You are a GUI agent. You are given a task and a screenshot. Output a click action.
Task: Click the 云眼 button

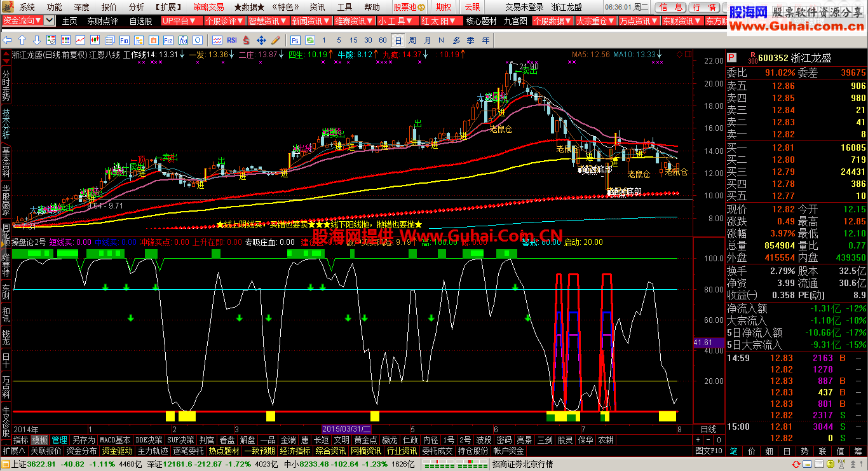click(x=472, y=7)
